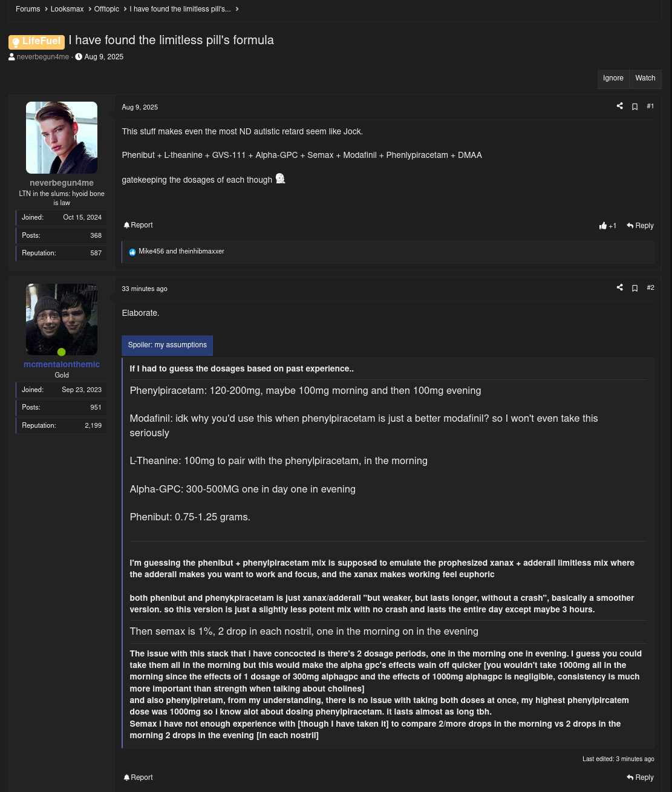Open mcmentalonthemic's profile link
This screenshot has width=672, height=792.
[x=62, y=364]
